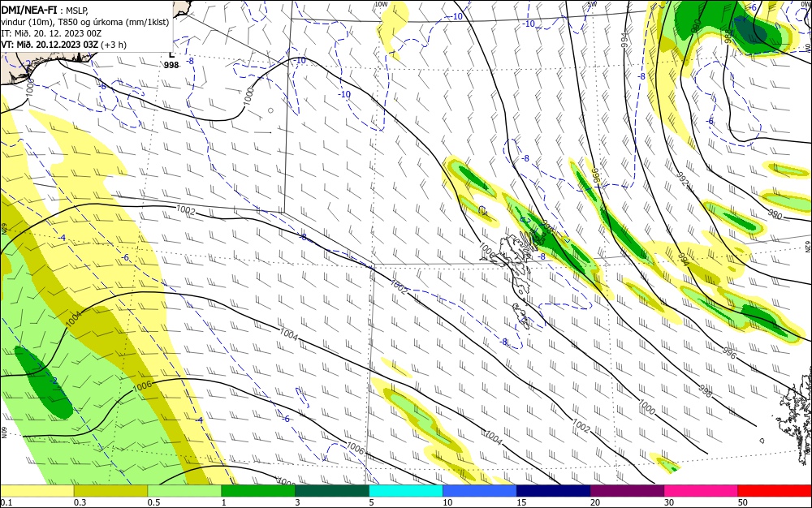
Task: Click the green 1–3 legend swatch
Action: (x=258, y=491)
